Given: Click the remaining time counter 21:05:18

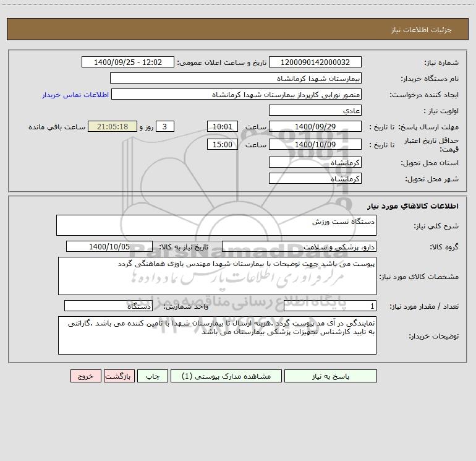Looking at the screenshot, I should coord(113,126).
